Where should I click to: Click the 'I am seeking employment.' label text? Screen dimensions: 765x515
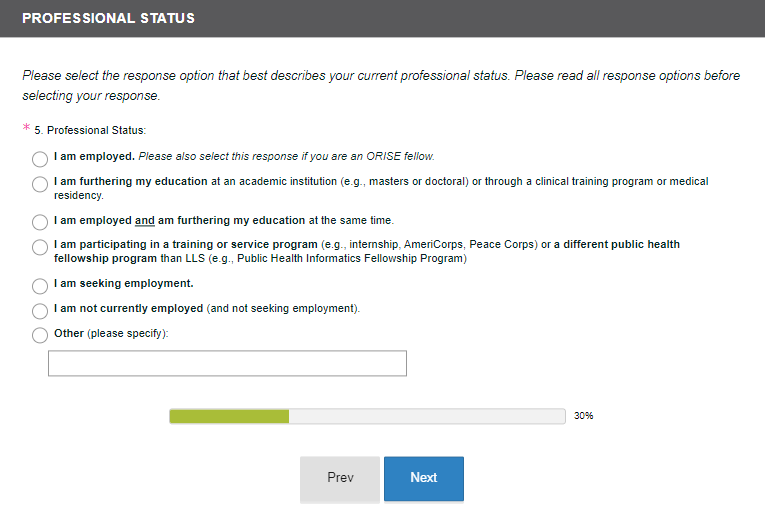[123, 283]
